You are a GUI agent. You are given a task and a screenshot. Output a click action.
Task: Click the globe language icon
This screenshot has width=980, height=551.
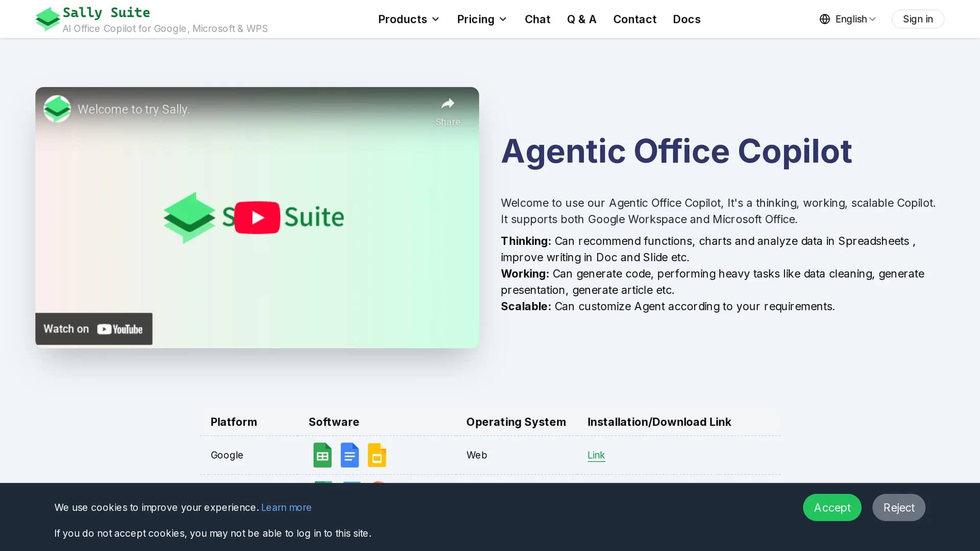point(825,19)
